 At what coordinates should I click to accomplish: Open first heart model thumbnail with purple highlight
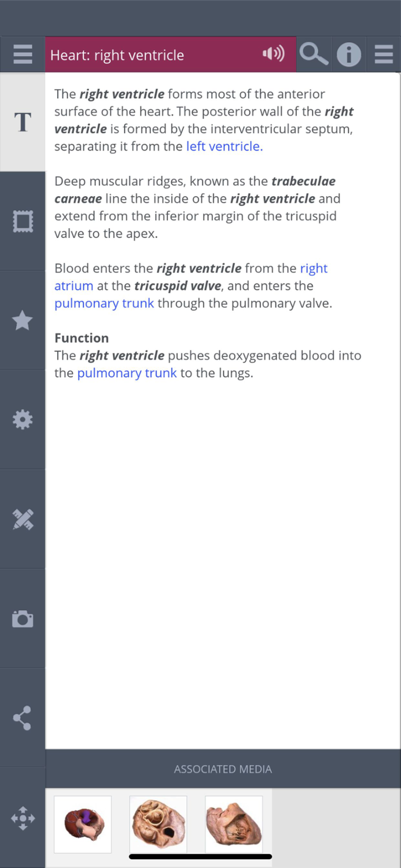[83, 824]
